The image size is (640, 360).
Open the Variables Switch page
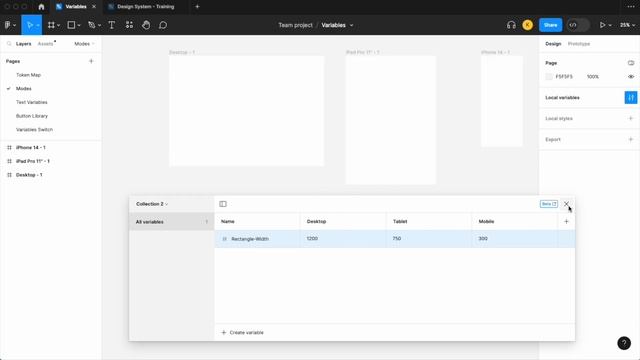pyautogui.click(x=34, y=130)
